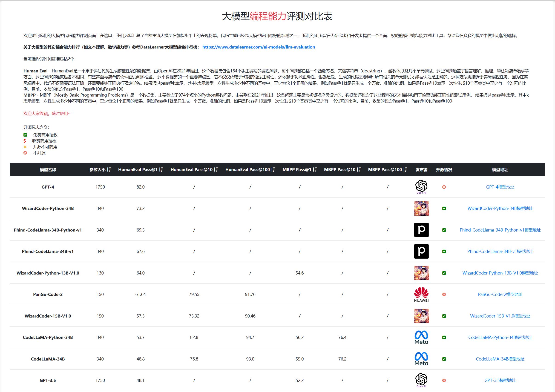Sort by HumanEval Pass@1 column
Image resolution: width=555 pixels, height=392 pixels.
pyautogui.click(x=161, y=170)
